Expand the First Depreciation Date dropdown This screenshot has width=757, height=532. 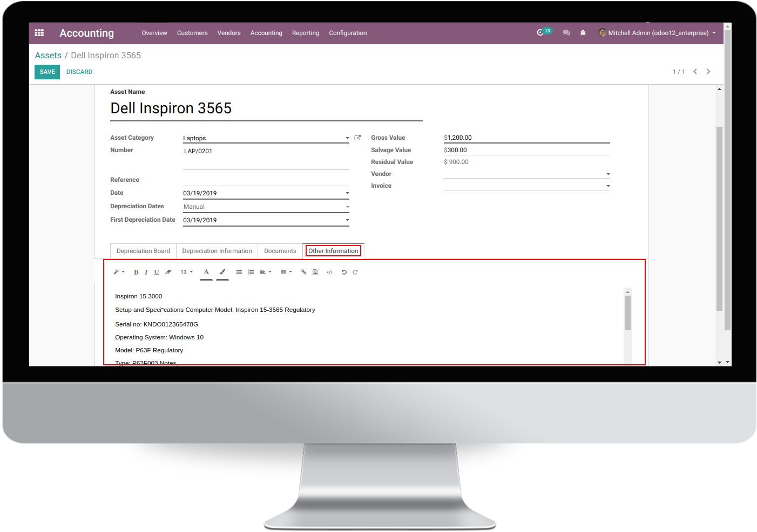(347, 220)
